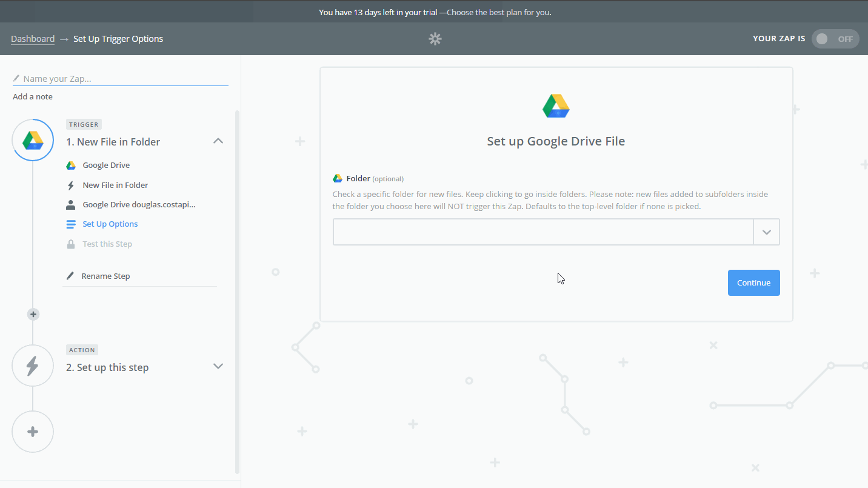The height and width of the screenshot is (488, 868).
Task: Click the Zapier gear logo in header
Action: coord(435,39)
